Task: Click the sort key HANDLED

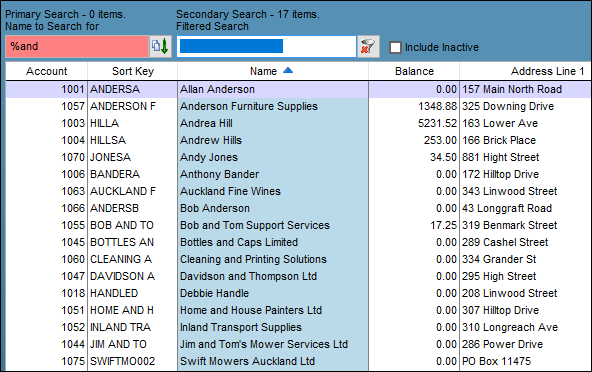Action: 114,293
